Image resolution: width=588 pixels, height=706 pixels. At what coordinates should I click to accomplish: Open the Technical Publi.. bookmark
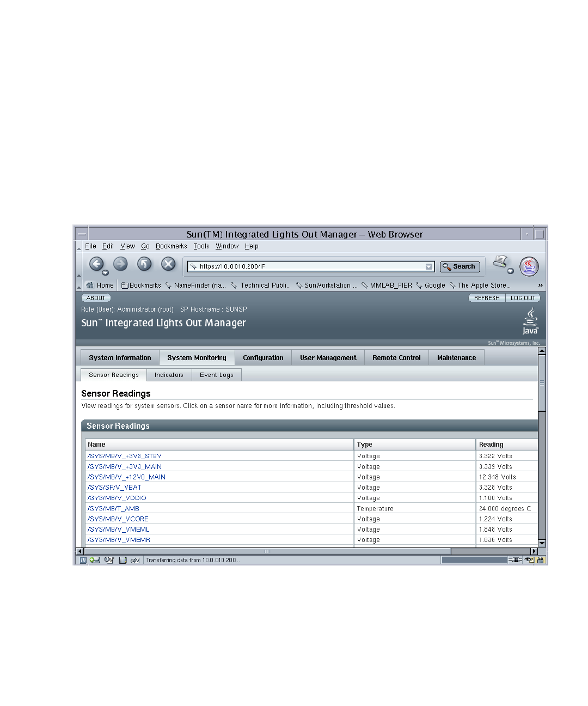[x=261, y=285]
